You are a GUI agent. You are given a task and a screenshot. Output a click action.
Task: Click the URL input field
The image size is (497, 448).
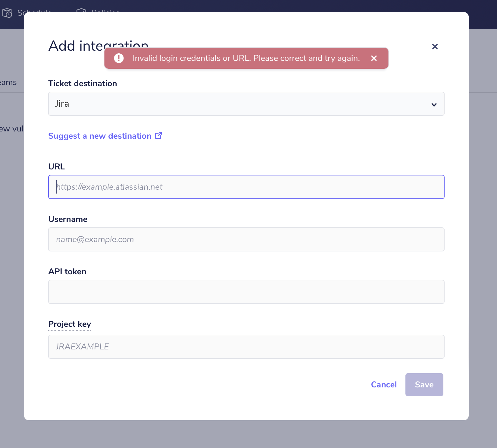[246, 187]
